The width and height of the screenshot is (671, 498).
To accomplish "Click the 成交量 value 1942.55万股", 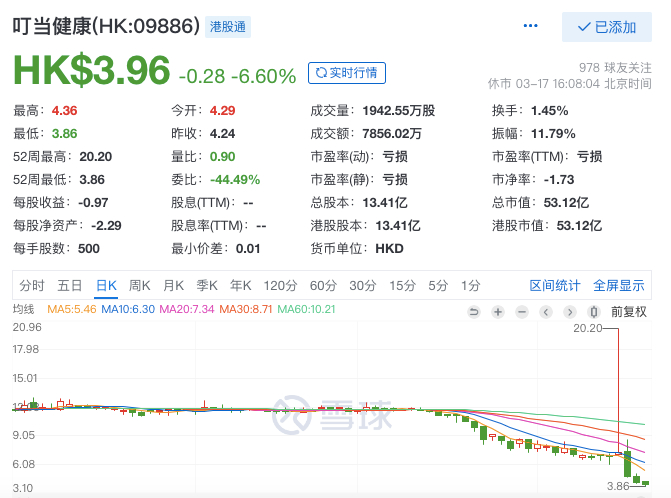I will [398, 110].
